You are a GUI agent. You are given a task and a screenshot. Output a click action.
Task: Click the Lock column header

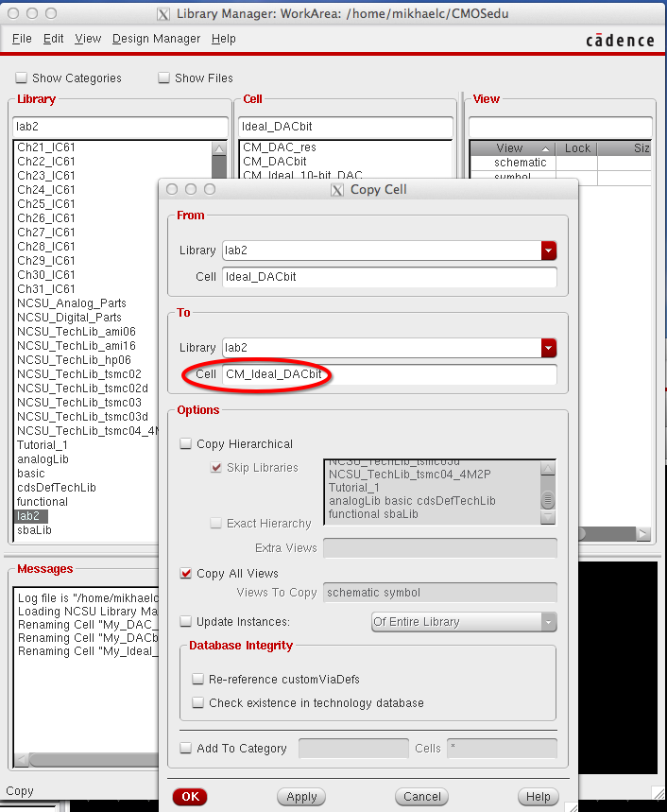(577, 148)
